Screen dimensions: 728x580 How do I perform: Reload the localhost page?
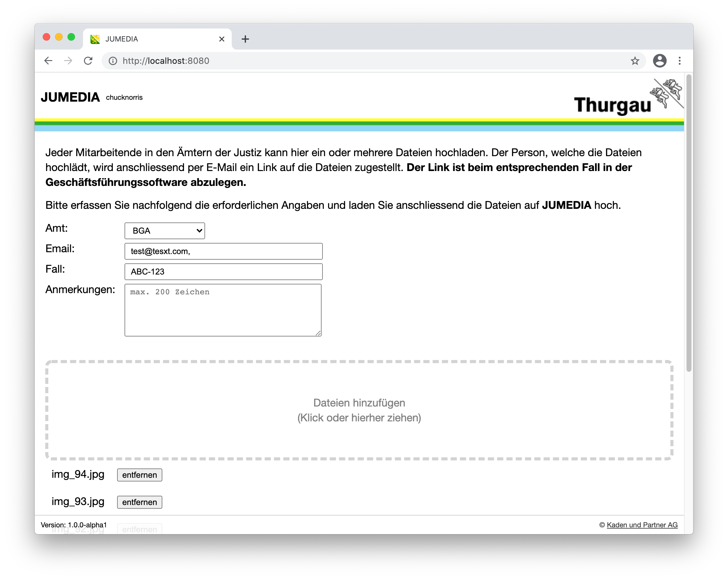pos(88,61)
